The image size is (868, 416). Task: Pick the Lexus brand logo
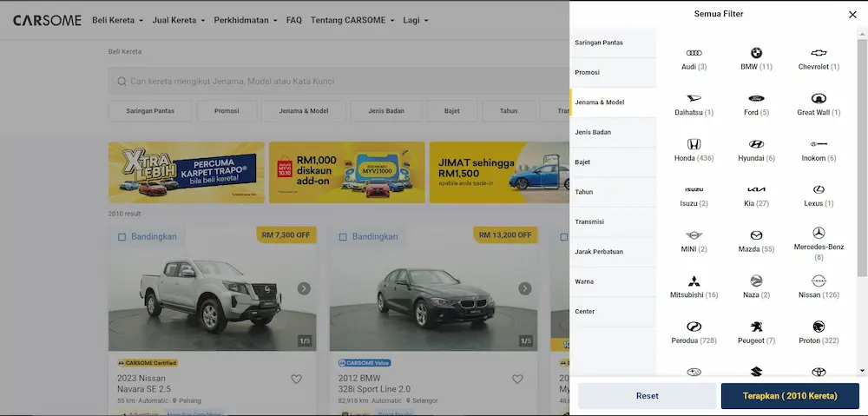click(819, 189)
